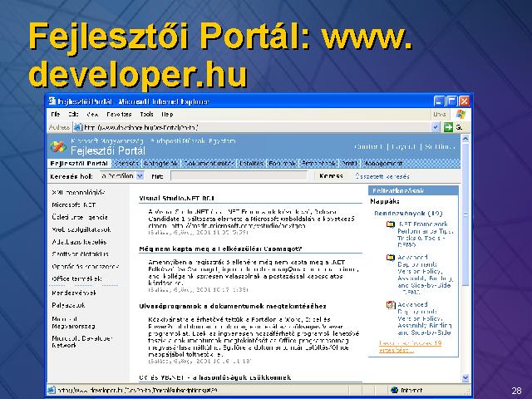Open the Tools menu
Image resolution: width=532 pixels, height=399 pixels.
146,115
